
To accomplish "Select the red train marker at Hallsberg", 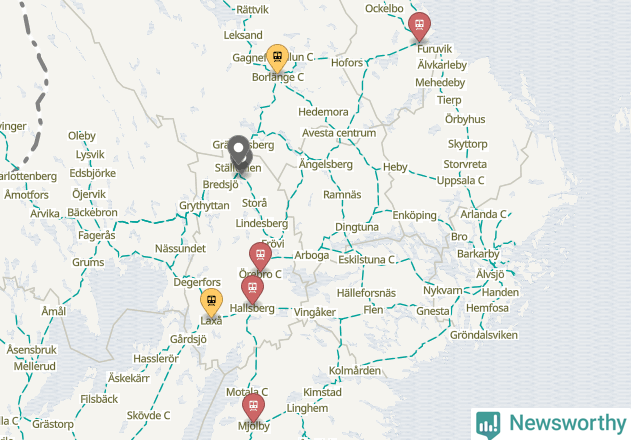I will coord(252,290).
